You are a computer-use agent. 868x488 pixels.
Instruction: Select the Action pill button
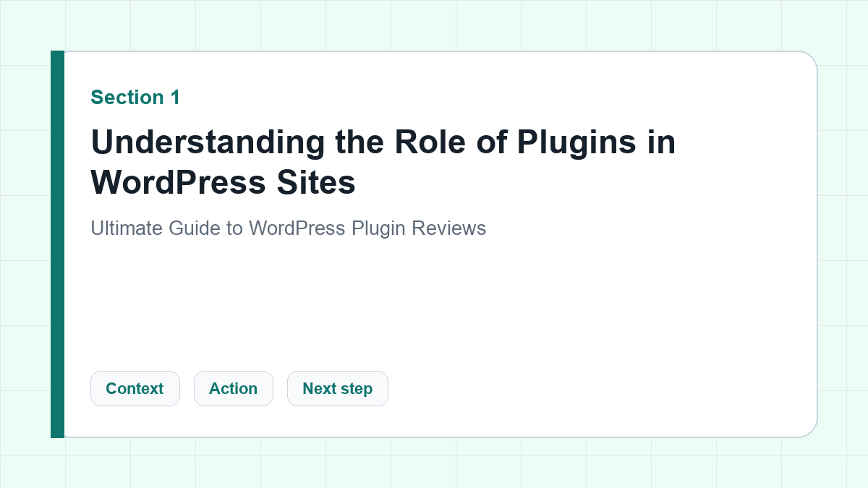point(233,388)
